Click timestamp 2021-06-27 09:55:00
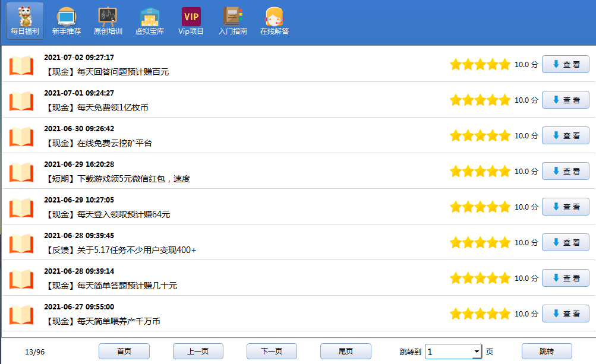Screen dimensions: 596x364 [79, 307]
